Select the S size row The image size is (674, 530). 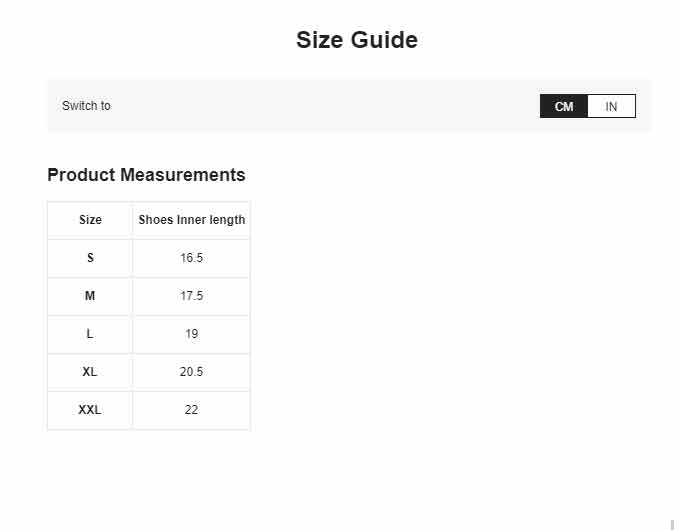[x=148, y=258]
